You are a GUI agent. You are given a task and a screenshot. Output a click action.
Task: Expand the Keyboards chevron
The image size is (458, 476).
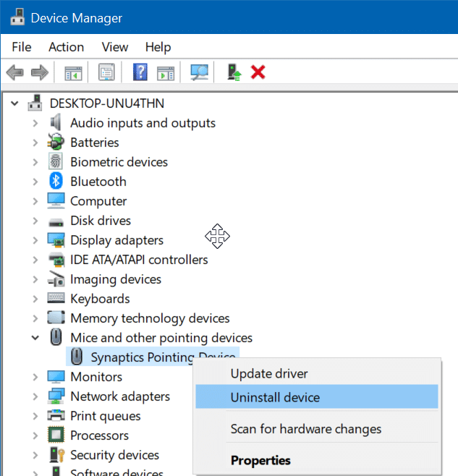(35, 299)
